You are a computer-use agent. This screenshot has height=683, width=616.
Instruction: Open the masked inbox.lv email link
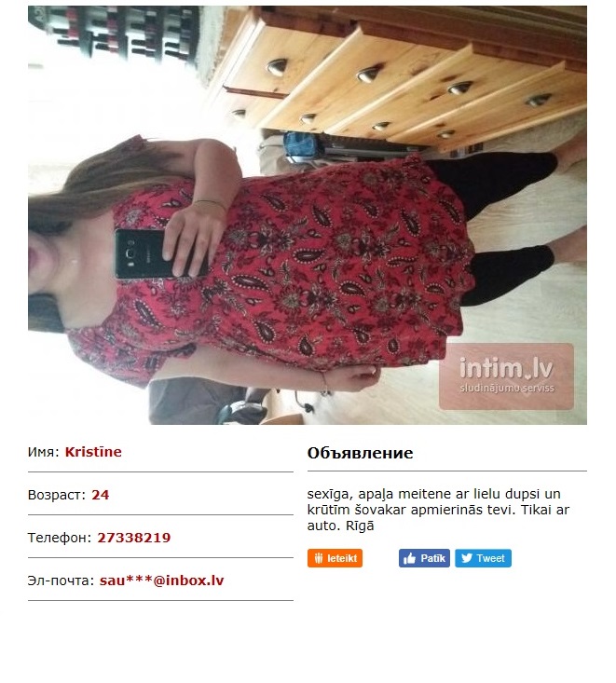[x=161, y=581]
